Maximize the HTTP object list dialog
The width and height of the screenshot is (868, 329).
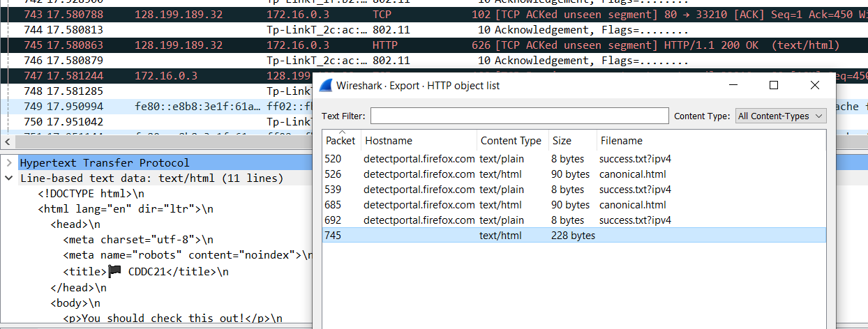point(773,85)
